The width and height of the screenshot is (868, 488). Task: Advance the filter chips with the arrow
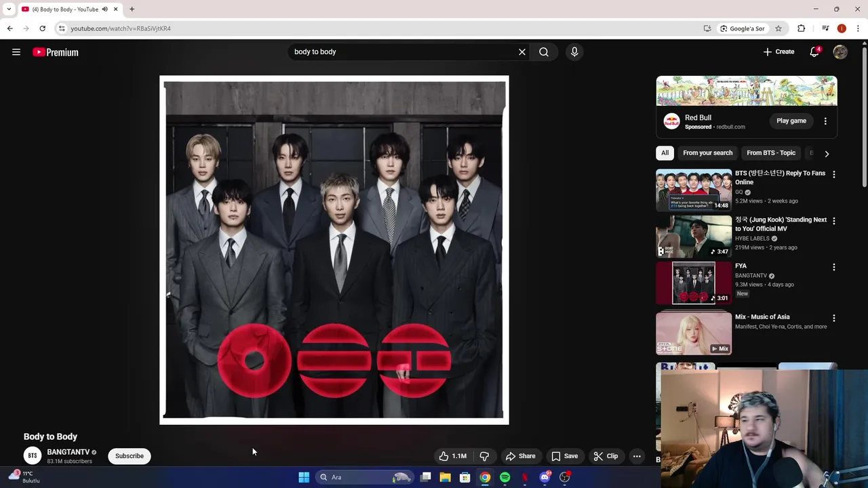[x=827, y=154]
